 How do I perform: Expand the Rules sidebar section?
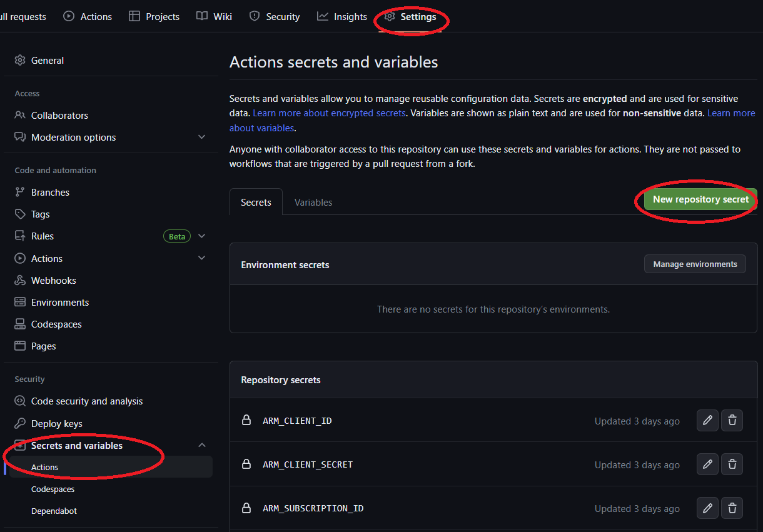pos(201,236)
